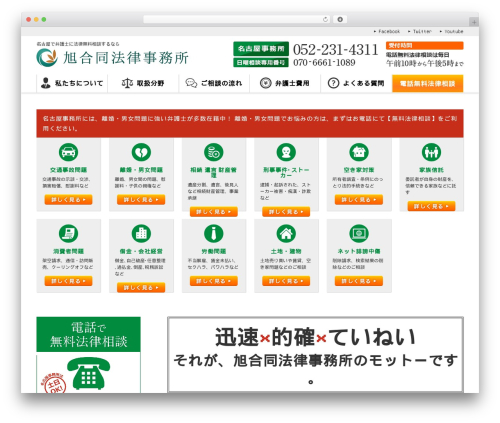Viewport: 500px width, 423px height.
Task: Reload the page with the browser refresh icon
Action: [325, 19]
